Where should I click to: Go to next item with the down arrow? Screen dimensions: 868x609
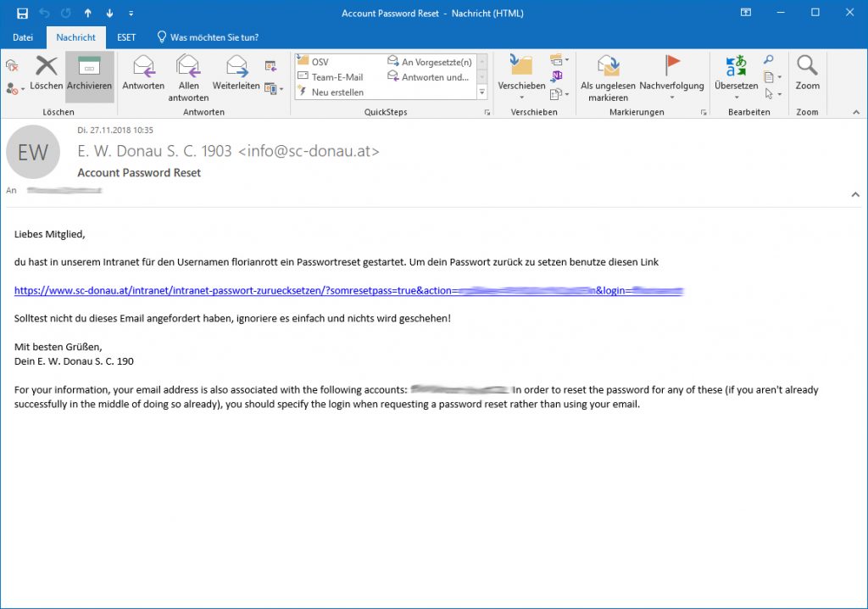(x=109, y=14)
